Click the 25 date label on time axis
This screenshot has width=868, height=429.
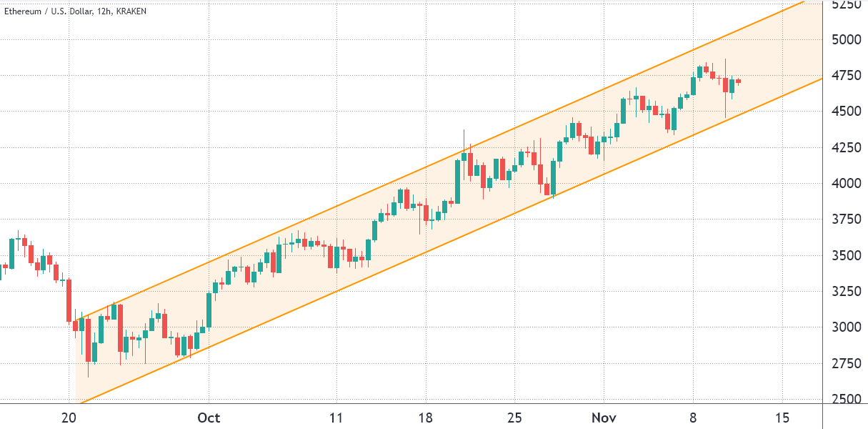click(x=514, y=418)
